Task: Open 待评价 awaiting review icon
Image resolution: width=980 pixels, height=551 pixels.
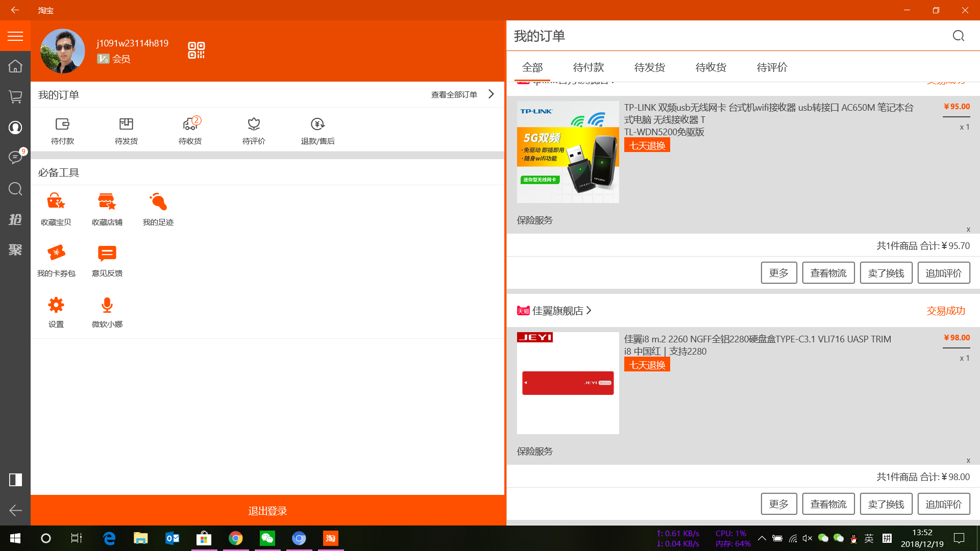Action: pos(254,131)
